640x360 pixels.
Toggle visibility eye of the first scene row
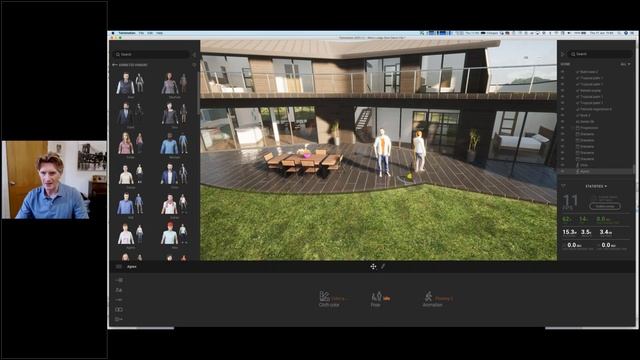pos(562,71)
